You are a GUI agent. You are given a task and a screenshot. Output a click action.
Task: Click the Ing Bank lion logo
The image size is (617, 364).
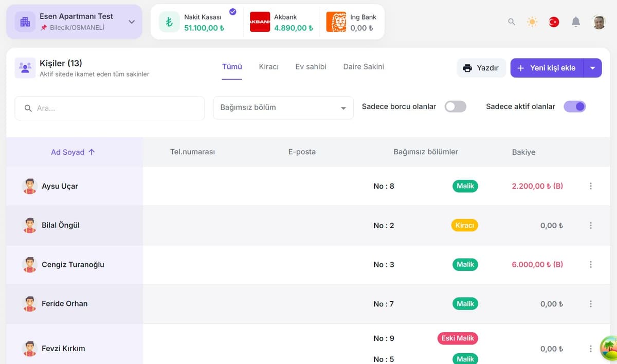click(336, 22)
